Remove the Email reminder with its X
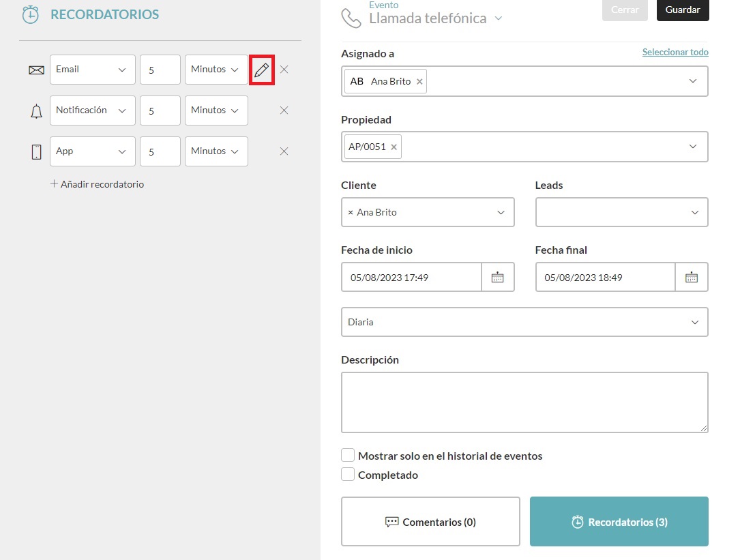 point(284,70)
